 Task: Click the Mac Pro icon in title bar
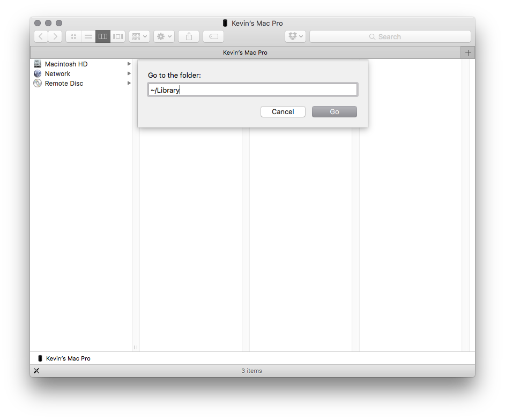point(225,23)
